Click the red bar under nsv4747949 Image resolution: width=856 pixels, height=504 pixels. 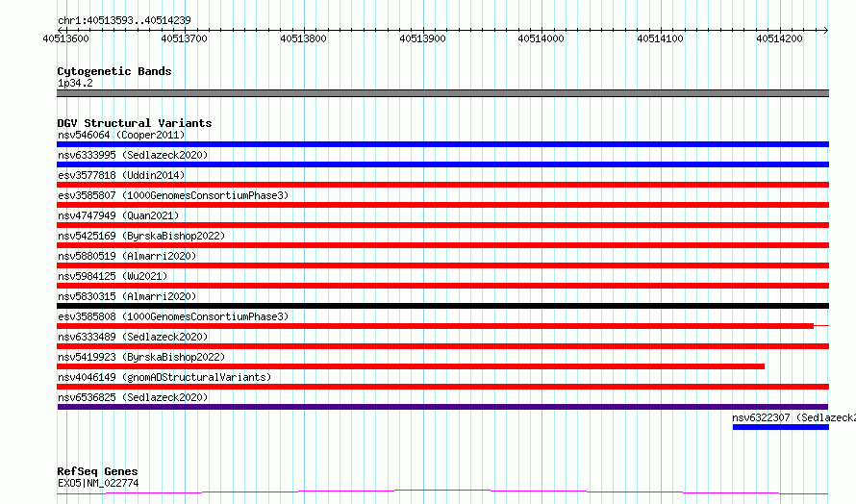442,225
